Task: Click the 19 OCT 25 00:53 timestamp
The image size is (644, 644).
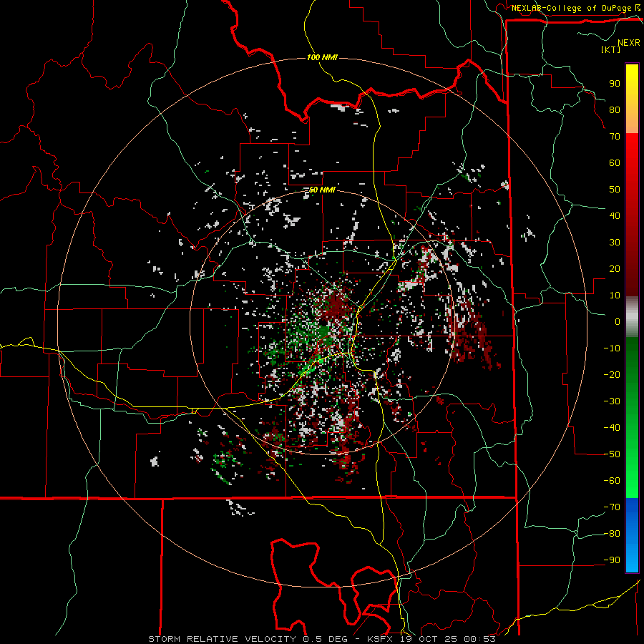Action: point(448,639)
